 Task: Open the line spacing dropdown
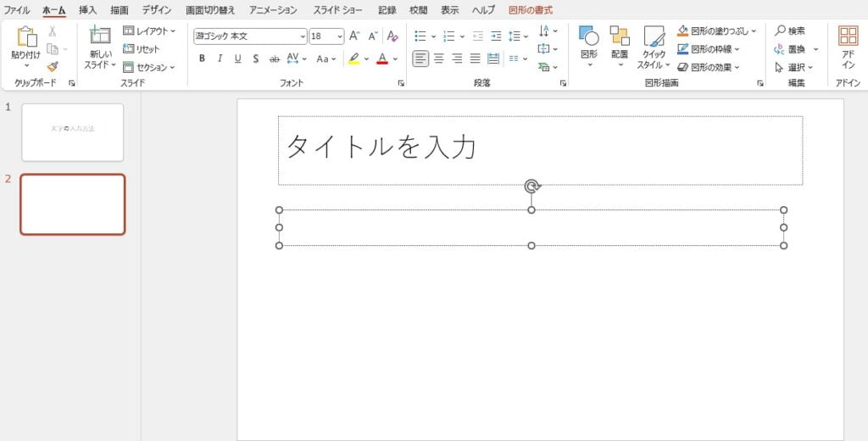click(x=518, y=36)
